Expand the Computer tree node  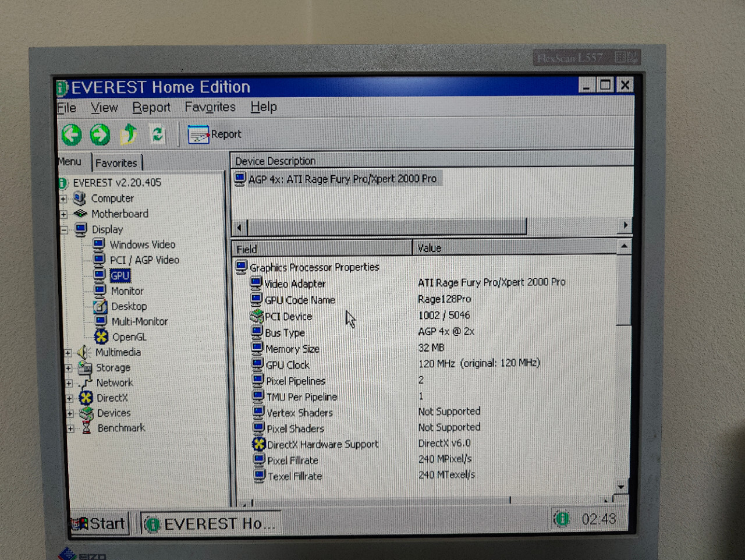[63, 199]
